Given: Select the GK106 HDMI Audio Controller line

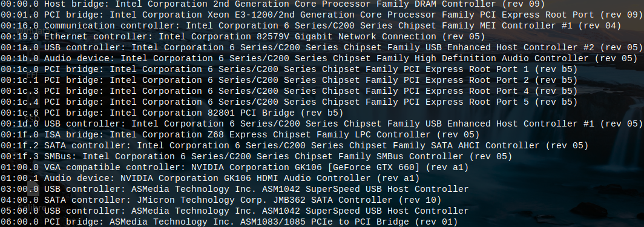Looking at the screenshot, I should coord(210,178).
